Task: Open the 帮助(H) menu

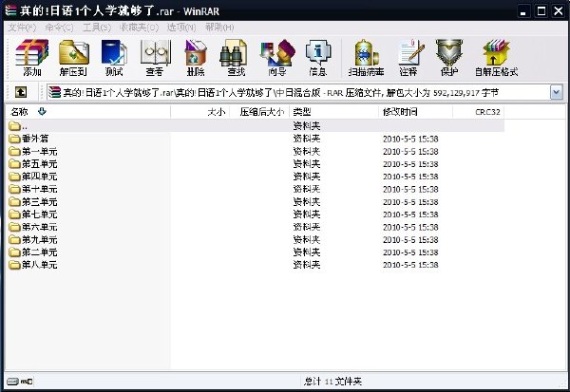Action: tap(219, 28)
